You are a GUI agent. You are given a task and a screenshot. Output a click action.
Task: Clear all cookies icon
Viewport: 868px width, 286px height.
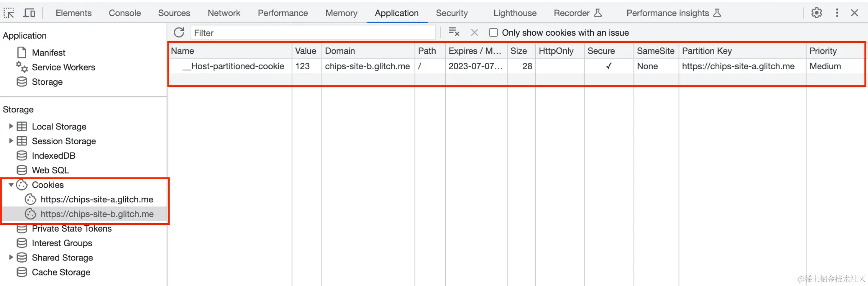(454, 32)
